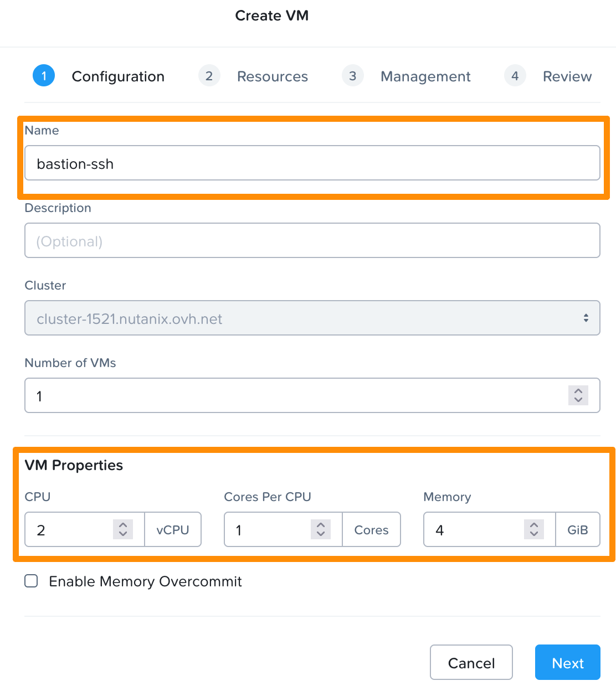Cancel the VM creation

pyautogui.click(x=471, y=662)
